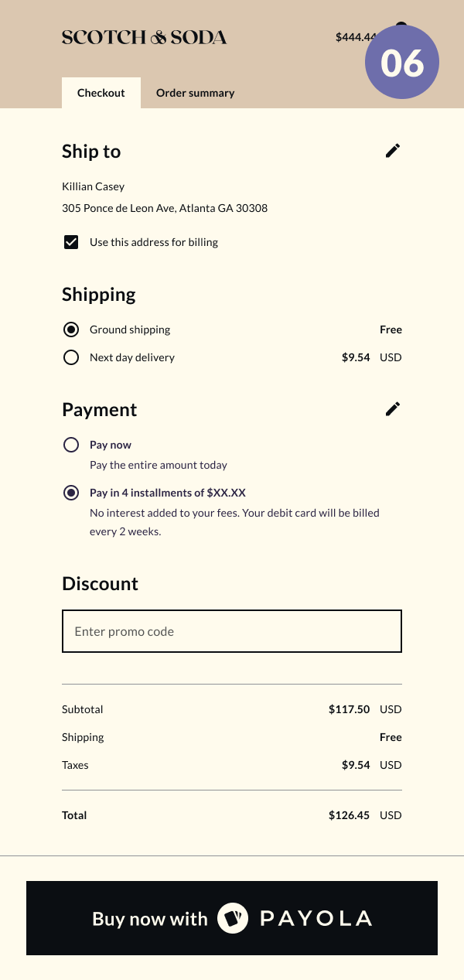Select the Ground shipping radio option
This screenshot has width=464, height=980.
pos(71,330)
